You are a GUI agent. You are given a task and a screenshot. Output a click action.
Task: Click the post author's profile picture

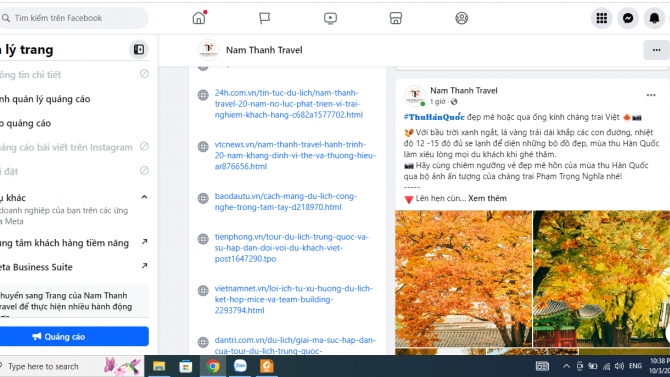[x=414, y=95]
